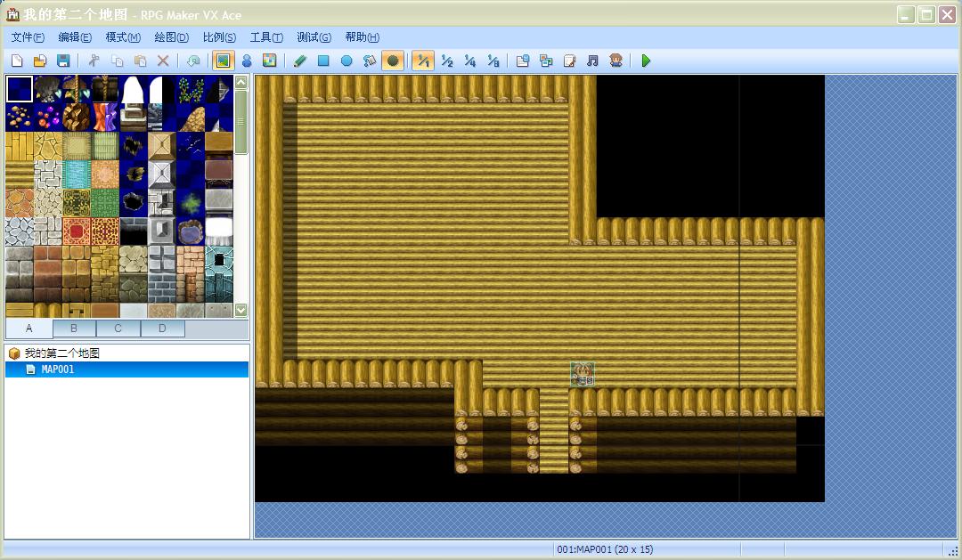
Task: Pick the red carpet floor tile
Action: pos(76,231)
